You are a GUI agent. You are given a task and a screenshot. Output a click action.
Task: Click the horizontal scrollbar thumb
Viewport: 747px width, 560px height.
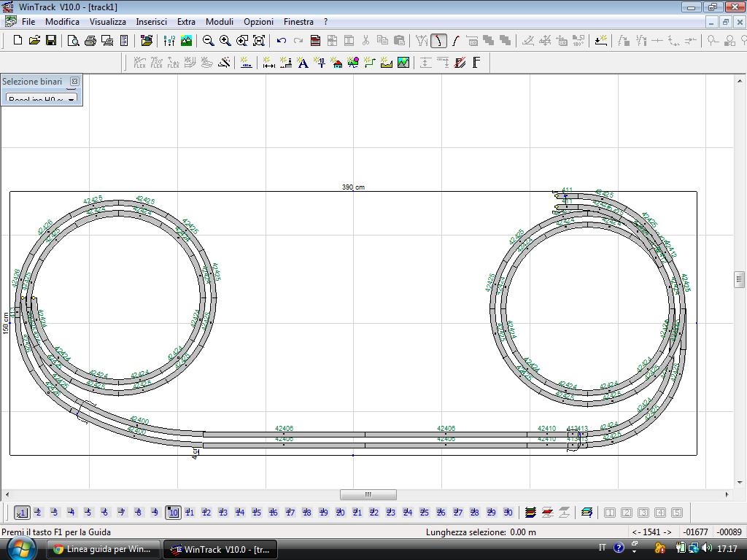368,494
